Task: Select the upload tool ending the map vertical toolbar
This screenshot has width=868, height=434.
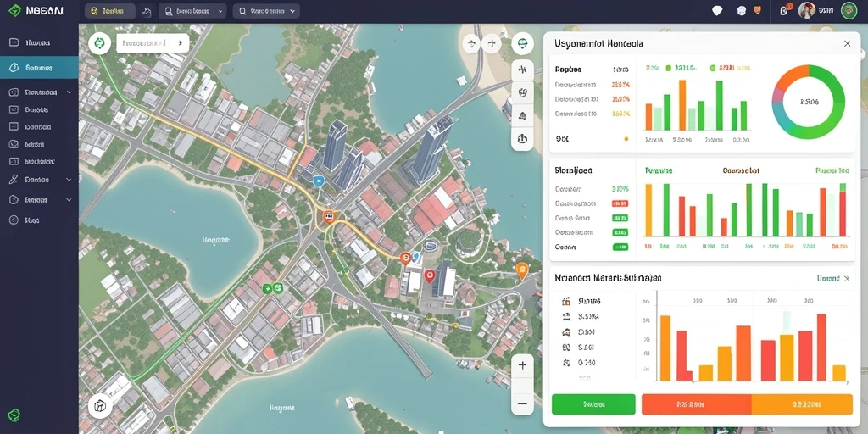Action: click(x=522, y=139)
